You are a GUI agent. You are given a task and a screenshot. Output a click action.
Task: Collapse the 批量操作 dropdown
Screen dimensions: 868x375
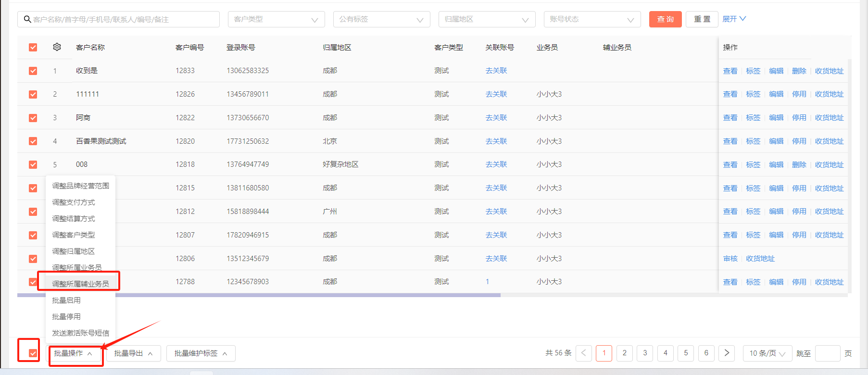click(x=74, y=353)
